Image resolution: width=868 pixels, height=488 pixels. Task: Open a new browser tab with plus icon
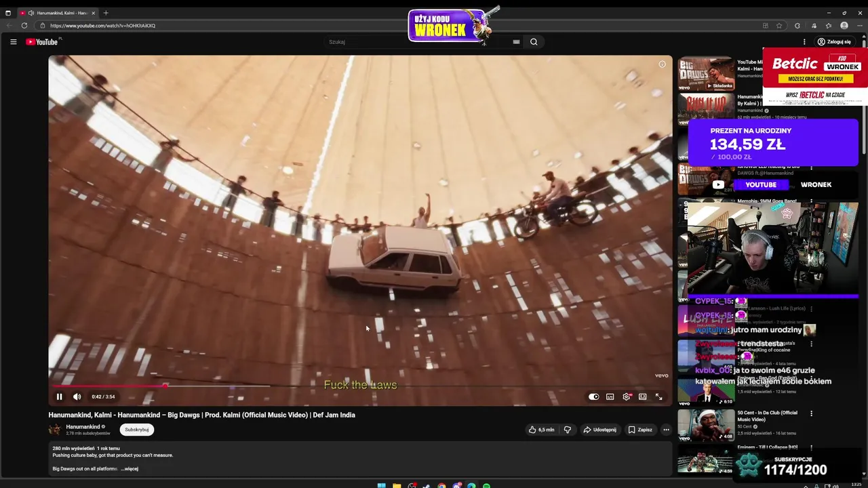click(x=106, y=13)
